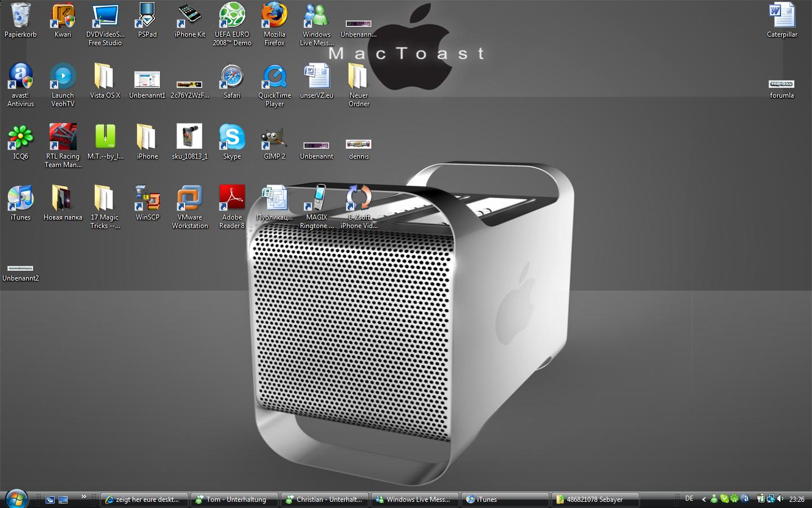The height and width of the screenshot is (508, 812).
Task: Switch to the iTunes taskbar window
Action: (x=505, y=500)
